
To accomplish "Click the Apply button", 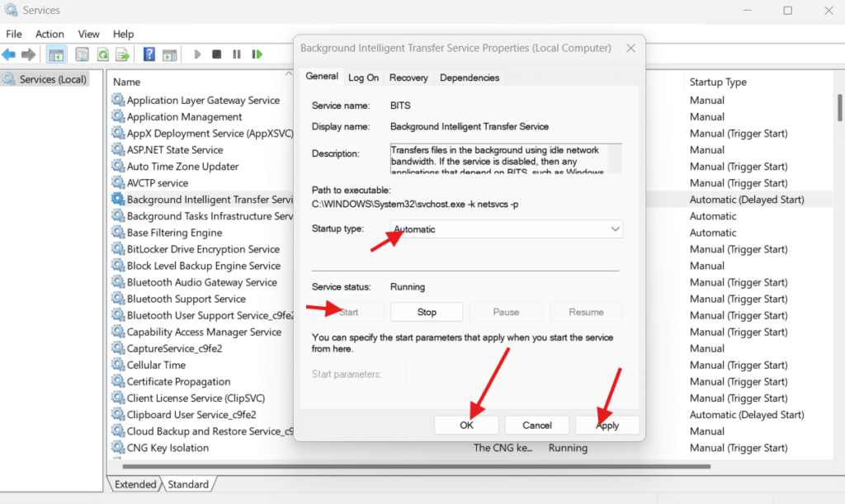I will point(607,425).
